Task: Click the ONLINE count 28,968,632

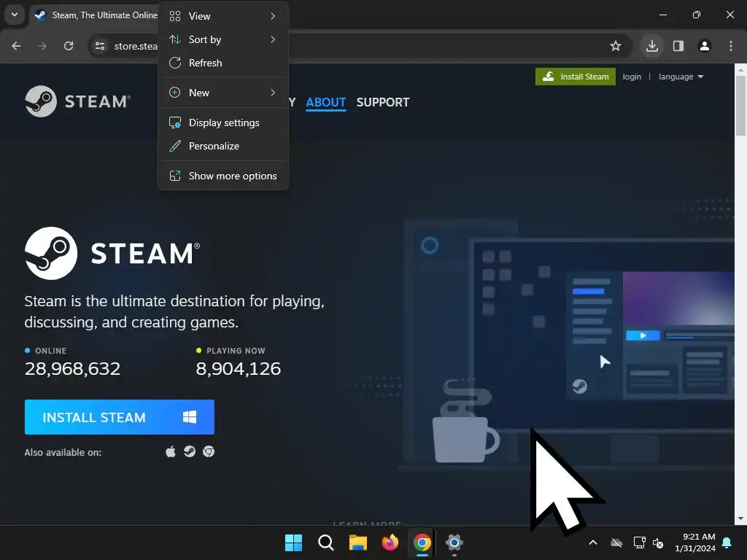Action: pos(72,368)
